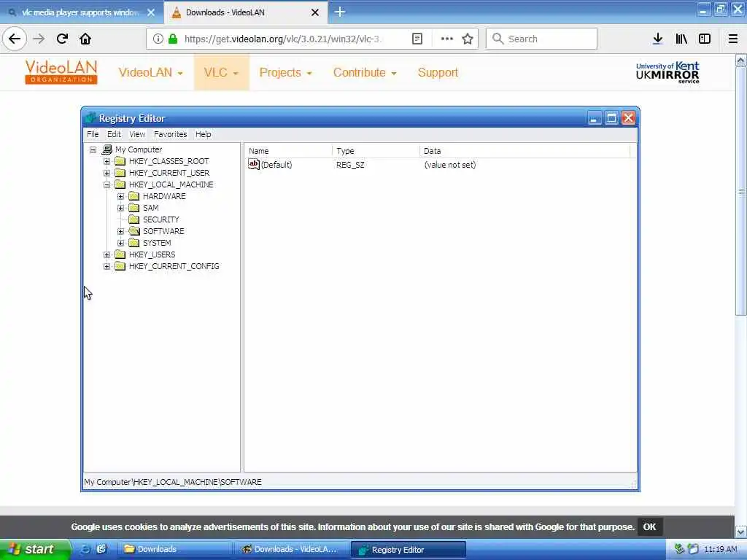The width and height of the screenshot is (747, 560).
Task: Open the Registry Editor Edit menu
Action: pos(114,134)
